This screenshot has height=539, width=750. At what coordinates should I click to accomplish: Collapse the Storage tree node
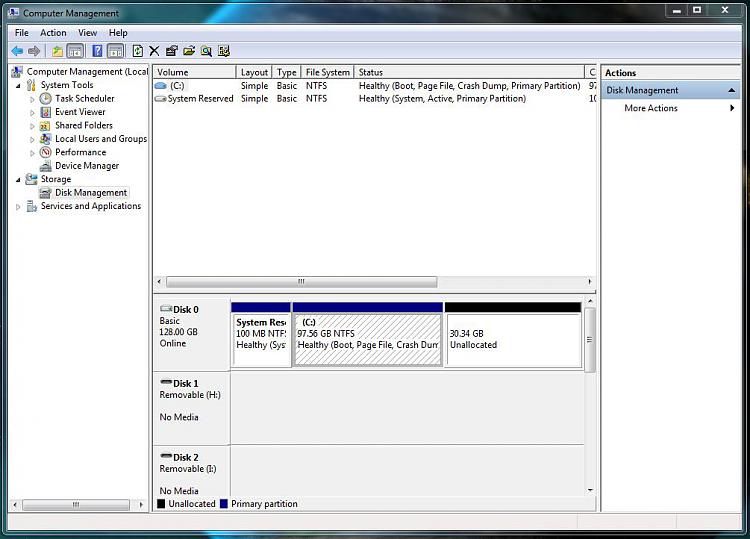(x=18, y=180)
